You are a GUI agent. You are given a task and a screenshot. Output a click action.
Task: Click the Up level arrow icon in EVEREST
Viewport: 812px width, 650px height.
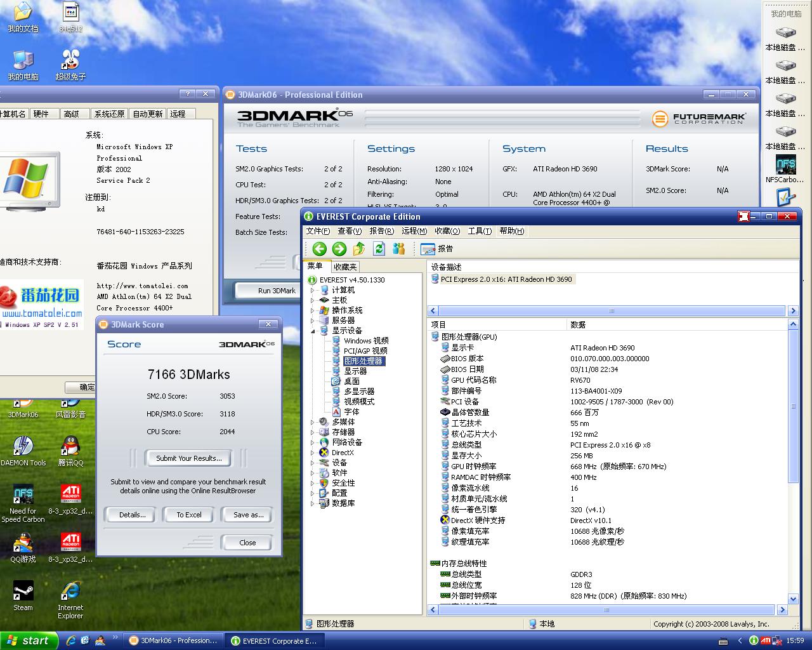(359, 249)
